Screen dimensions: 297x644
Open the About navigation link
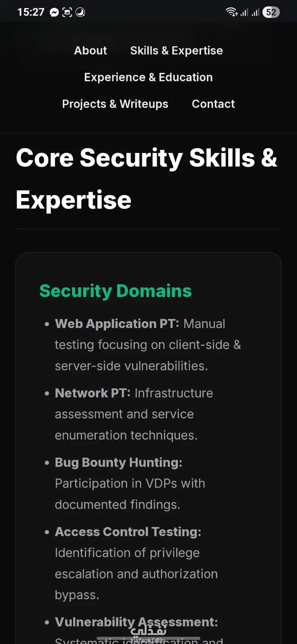click(91, 51)
